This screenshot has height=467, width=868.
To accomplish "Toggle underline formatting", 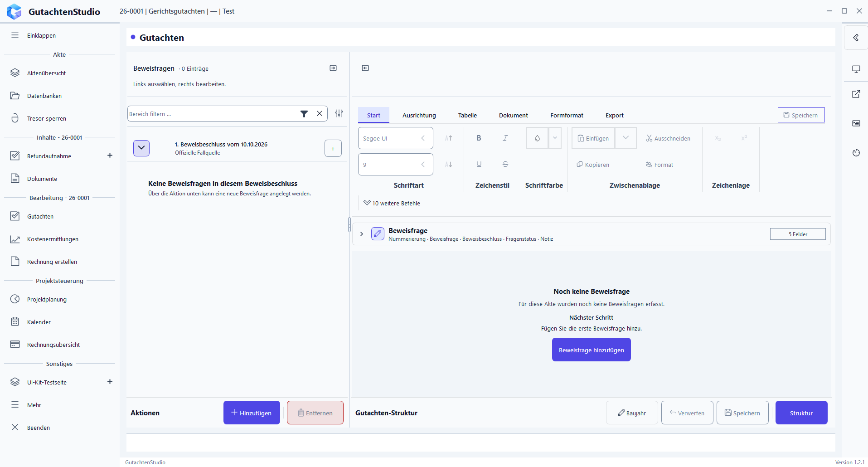I will pos(479,164).
